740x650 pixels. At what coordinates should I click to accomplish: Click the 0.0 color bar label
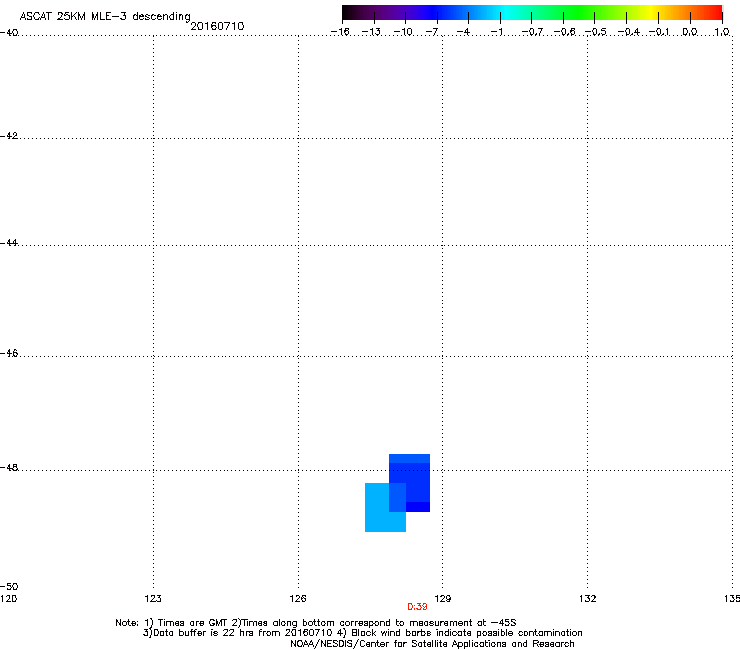[690, 32]
